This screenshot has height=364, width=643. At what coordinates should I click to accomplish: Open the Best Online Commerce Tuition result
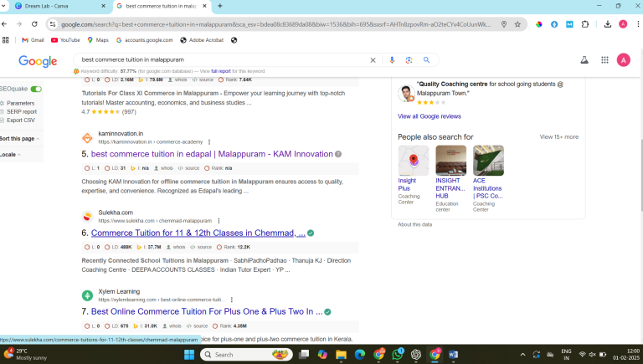(x=207, y=311)
